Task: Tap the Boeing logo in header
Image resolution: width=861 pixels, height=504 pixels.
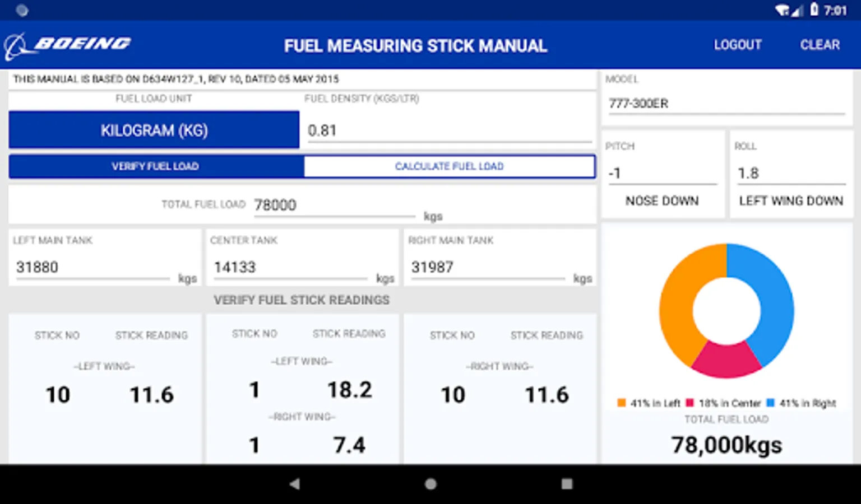Action: click(x=67, y=45)
